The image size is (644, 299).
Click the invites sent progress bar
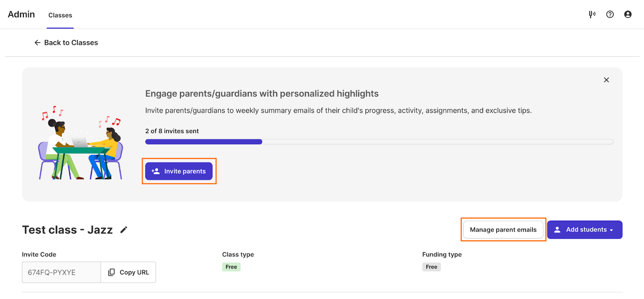click(x=379, y=141)
